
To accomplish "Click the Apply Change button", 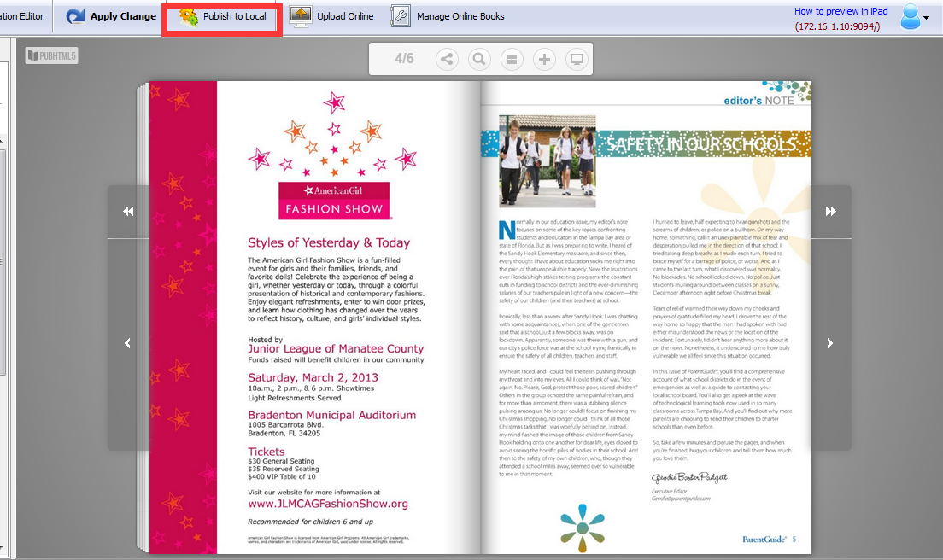I will [111, 16].
